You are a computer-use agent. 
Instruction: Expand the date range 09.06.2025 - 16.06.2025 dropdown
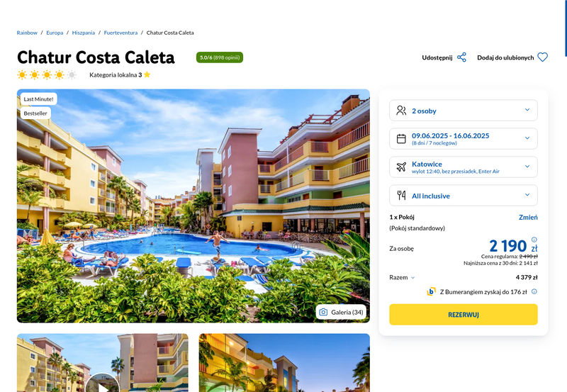464,138
